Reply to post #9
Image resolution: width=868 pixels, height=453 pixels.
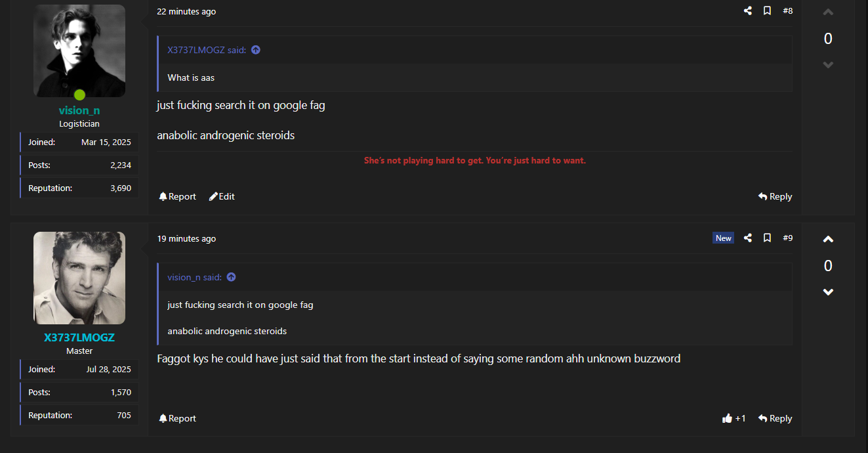coord(775,418)
